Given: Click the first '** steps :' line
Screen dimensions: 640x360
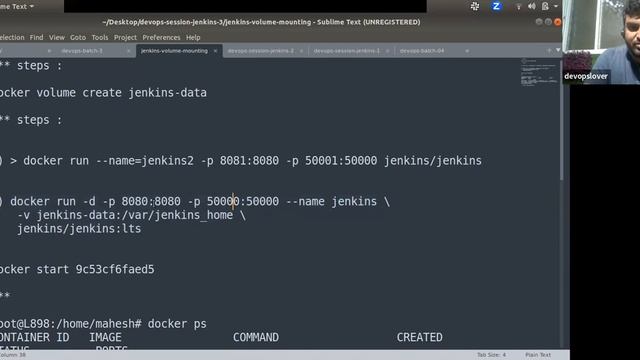Looking at the screenshot, I should click(31, 66).
